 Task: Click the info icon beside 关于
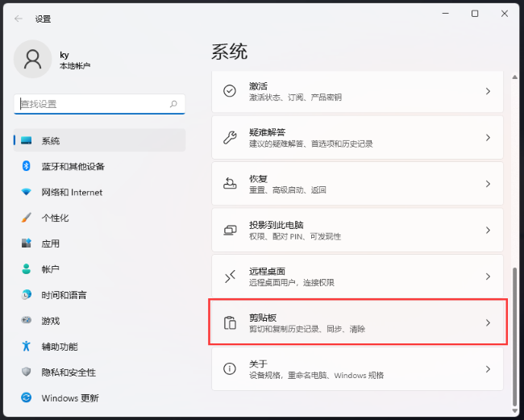230,369
